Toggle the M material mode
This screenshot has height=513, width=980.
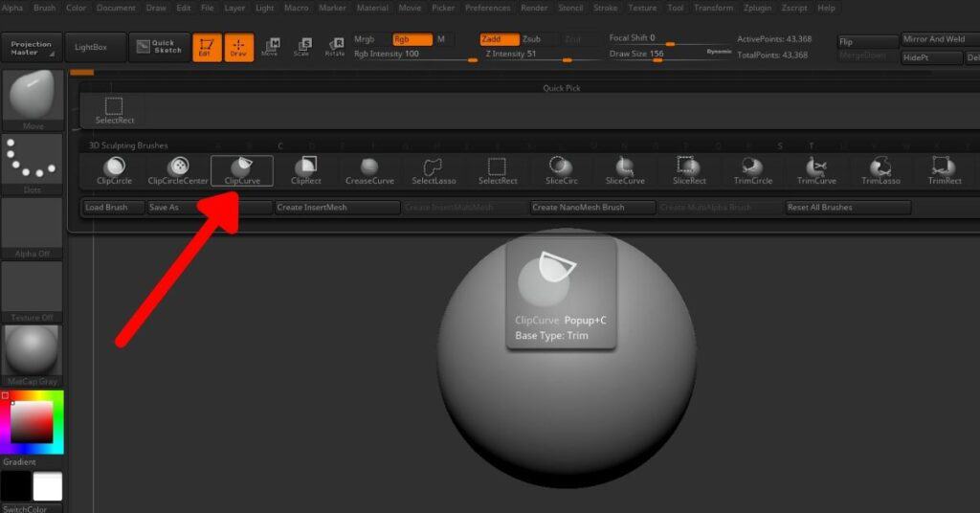[x=442, y=39]
